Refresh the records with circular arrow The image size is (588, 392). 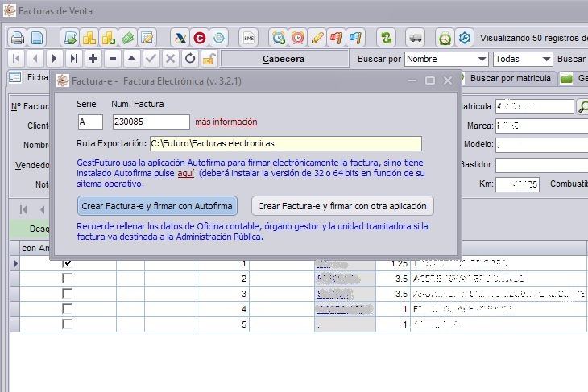(190, 59)
